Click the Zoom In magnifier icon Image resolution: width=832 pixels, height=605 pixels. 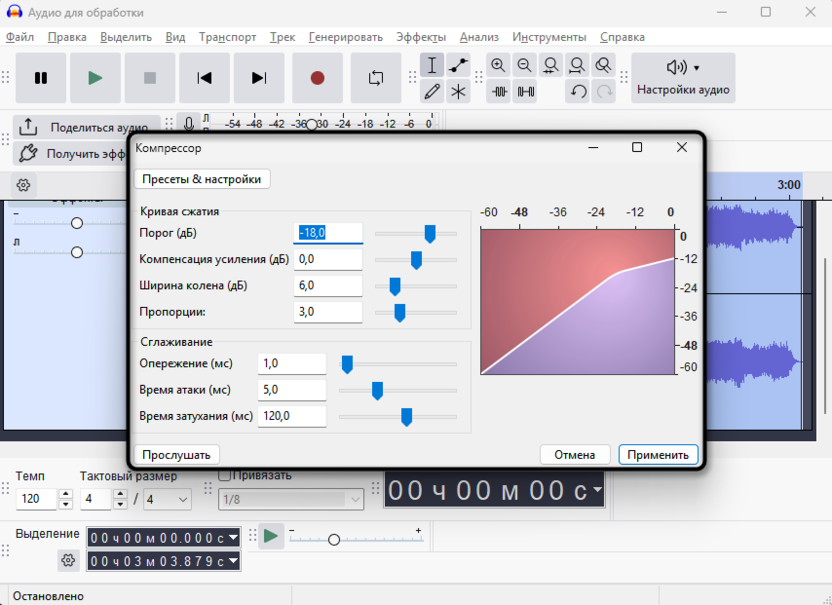[x=498, y=66]
